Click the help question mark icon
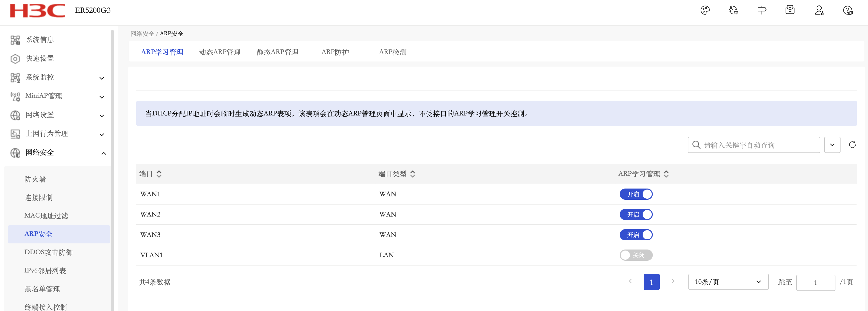 click(x=847, y=10)
